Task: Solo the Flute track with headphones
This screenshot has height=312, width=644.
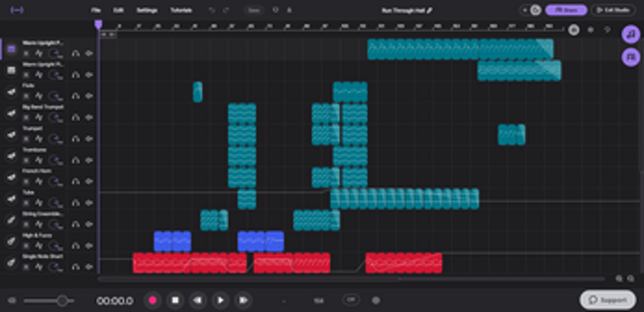Action: click(76, 96)
